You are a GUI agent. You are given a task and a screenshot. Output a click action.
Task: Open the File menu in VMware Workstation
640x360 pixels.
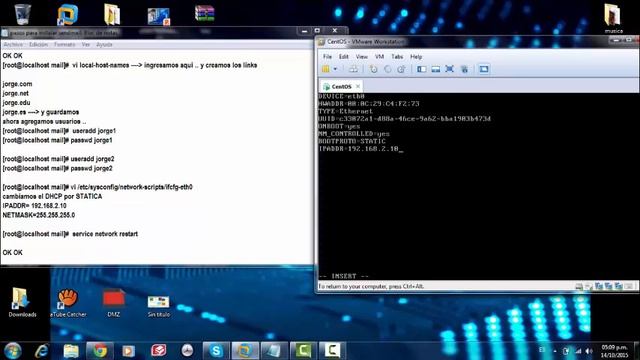click(x=327, y=57)
